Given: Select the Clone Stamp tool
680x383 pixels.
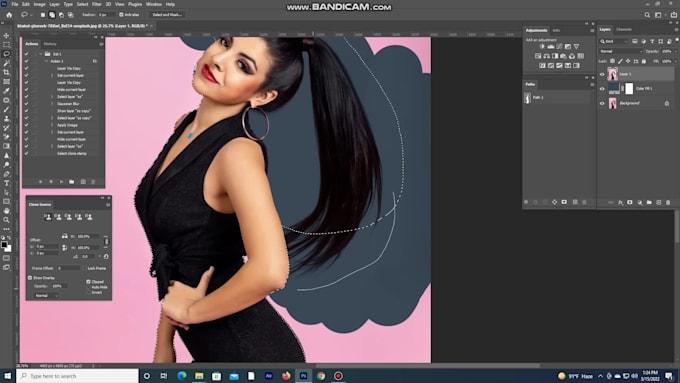Looking at the screenshot, I should click(x=6, y=118).
